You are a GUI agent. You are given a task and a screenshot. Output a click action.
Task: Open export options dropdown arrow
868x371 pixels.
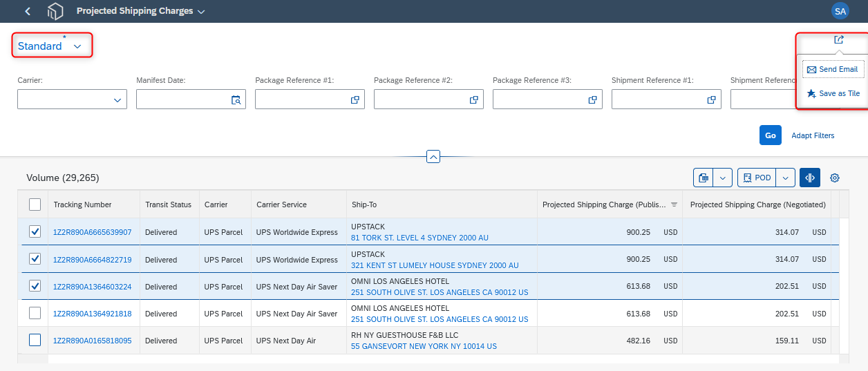pos(723,178)
